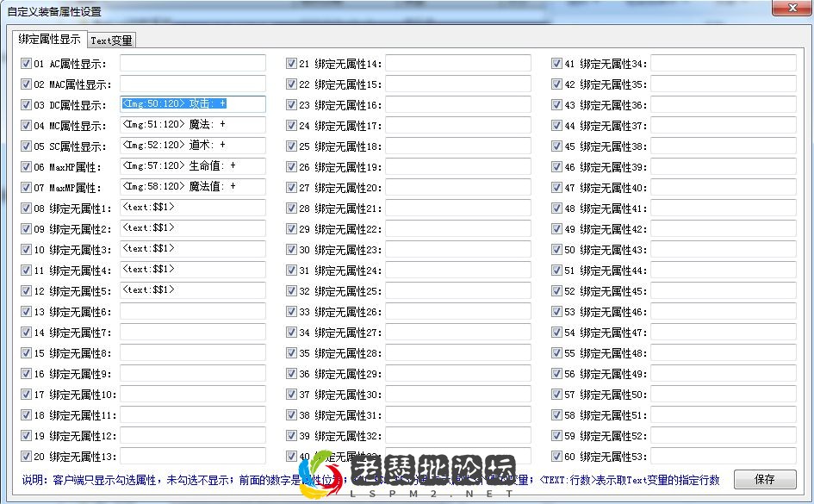Uncheck the 04 MC属性显示 checkbox
Screen dimensions: 814x504
tap(26, 126)
